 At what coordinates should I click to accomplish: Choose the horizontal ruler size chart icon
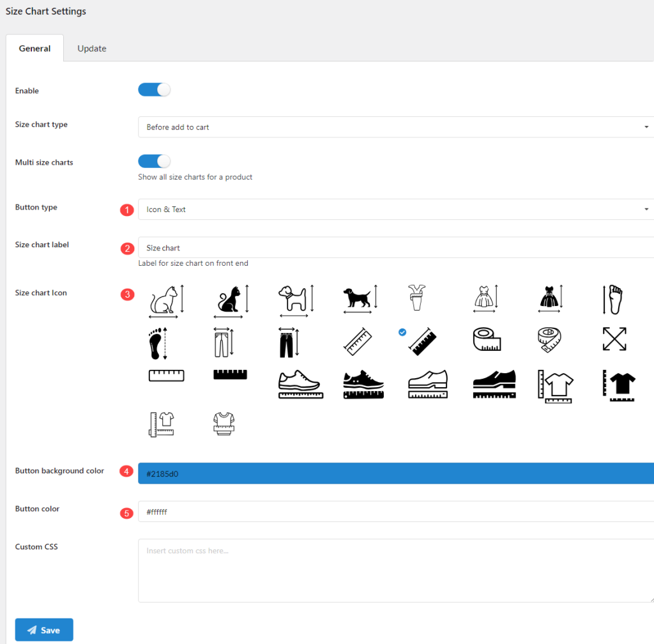click(x=166, y=376)
